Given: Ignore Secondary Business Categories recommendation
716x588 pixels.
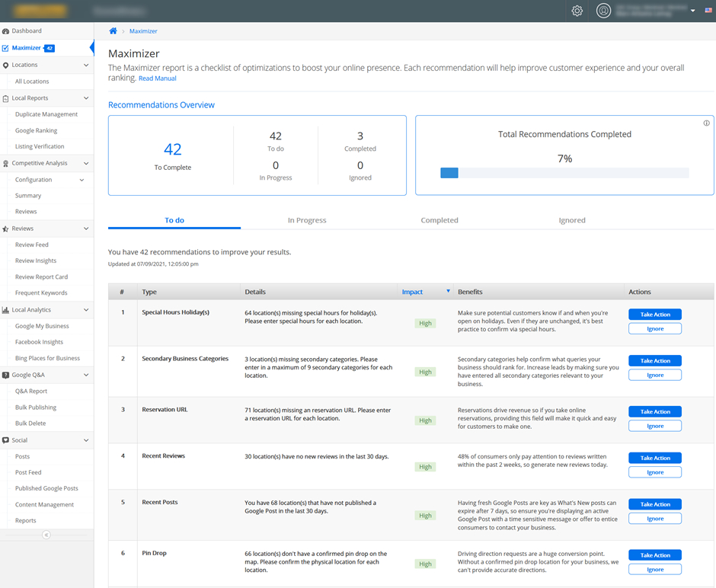Looking at the screenshot, I should (x=655, y=375).
